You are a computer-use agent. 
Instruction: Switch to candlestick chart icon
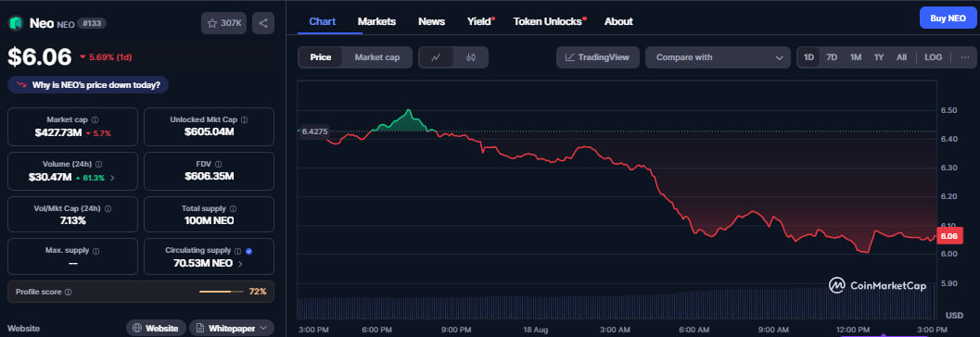471,57
